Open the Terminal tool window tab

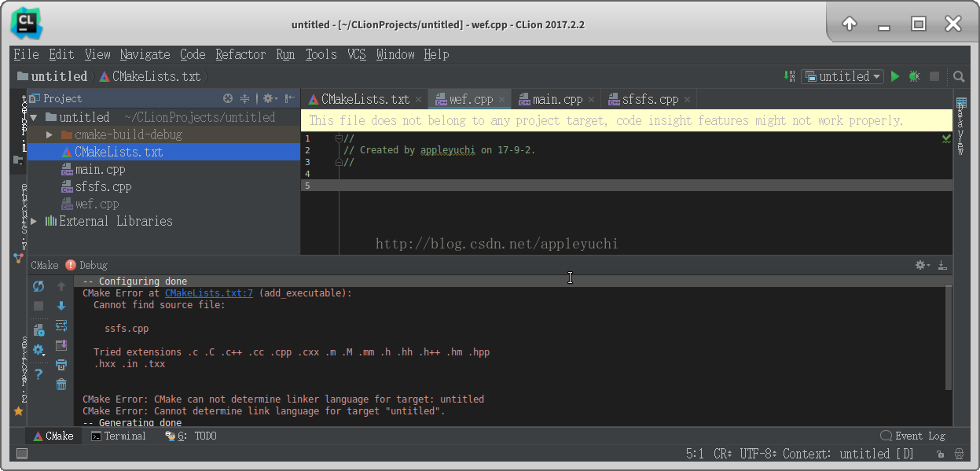(x=119, y=436)
